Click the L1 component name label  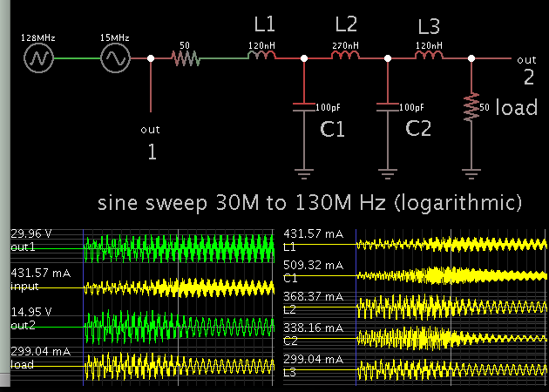click(x=264, y=24)
